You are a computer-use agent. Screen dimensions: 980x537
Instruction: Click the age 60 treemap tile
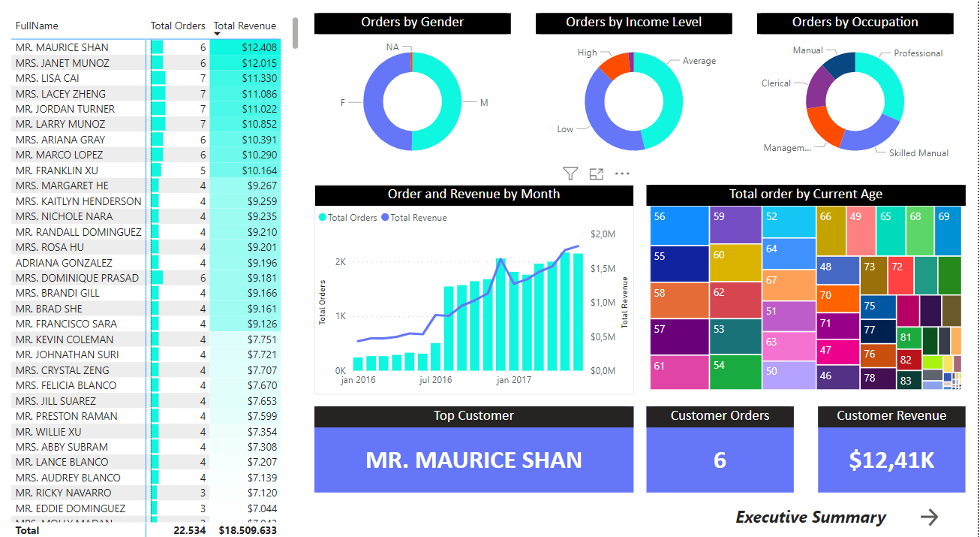pos(735,263)
